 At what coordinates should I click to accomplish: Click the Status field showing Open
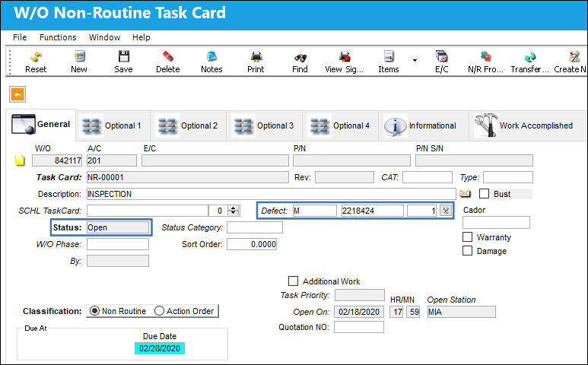coord(118,227)
